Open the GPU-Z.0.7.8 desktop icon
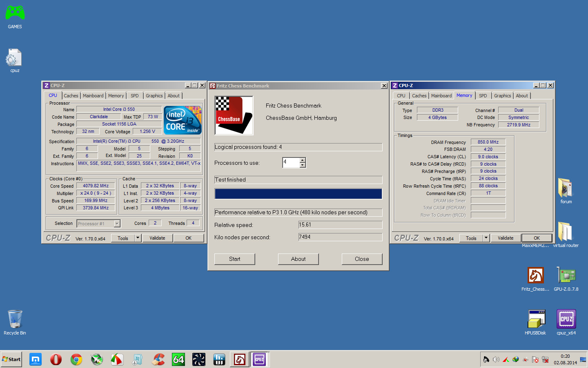 point(566,276)
